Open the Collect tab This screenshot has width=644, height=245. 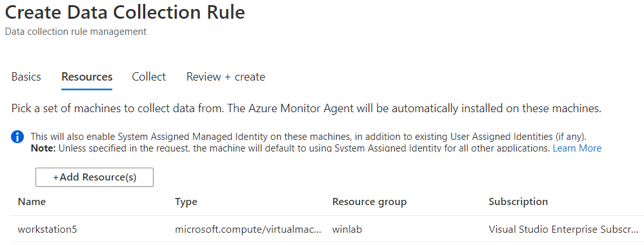click(148, 77)
